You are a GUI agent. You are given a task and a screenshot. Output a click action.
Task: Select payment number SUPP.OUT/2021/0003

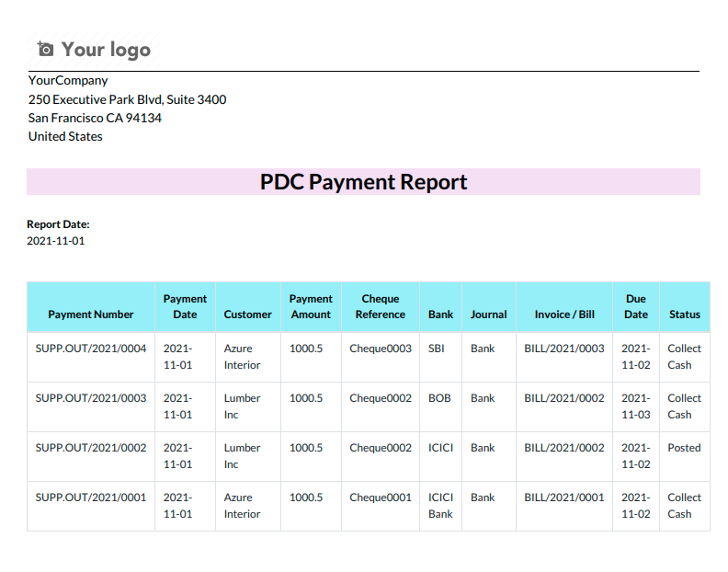pos(91,398)
